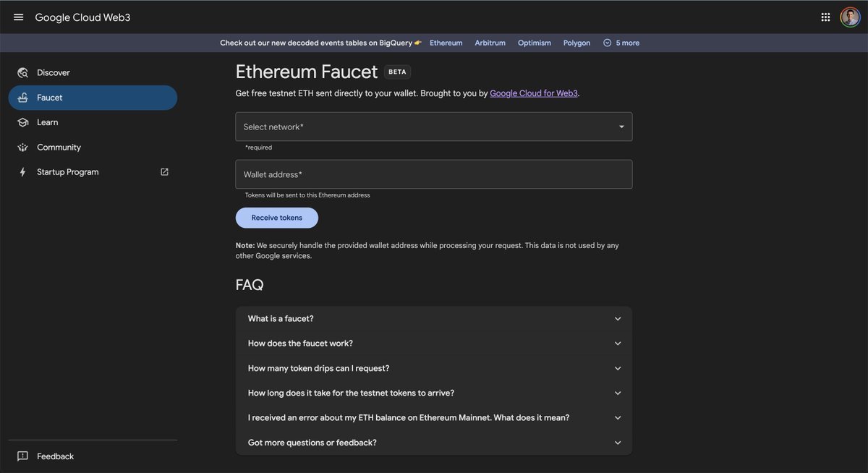Screen dimensions: 868x473
Task: Open the Google apps grid icon
Action: click(825, 17)
